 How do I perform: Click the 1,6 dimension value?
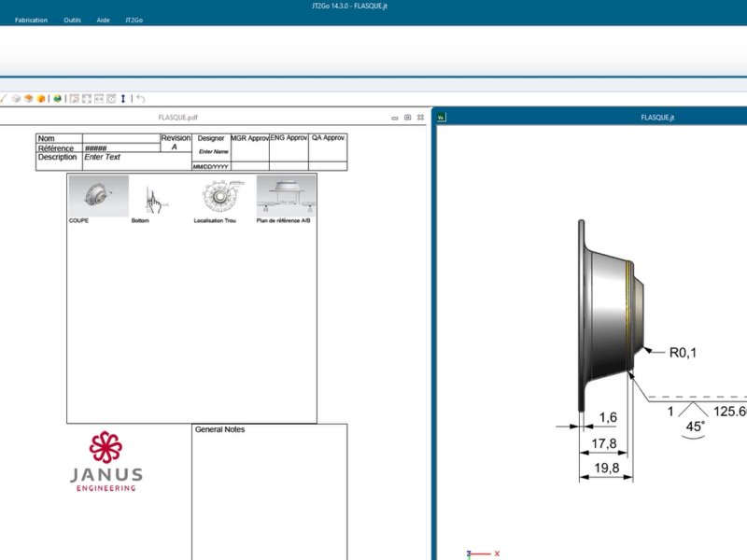(608, 417)
